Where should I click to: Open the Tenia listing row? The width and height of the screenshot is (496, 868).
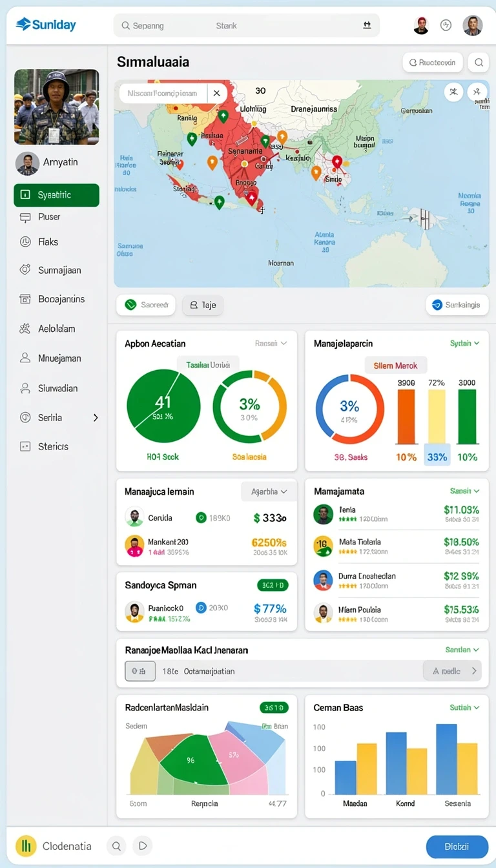397,514
